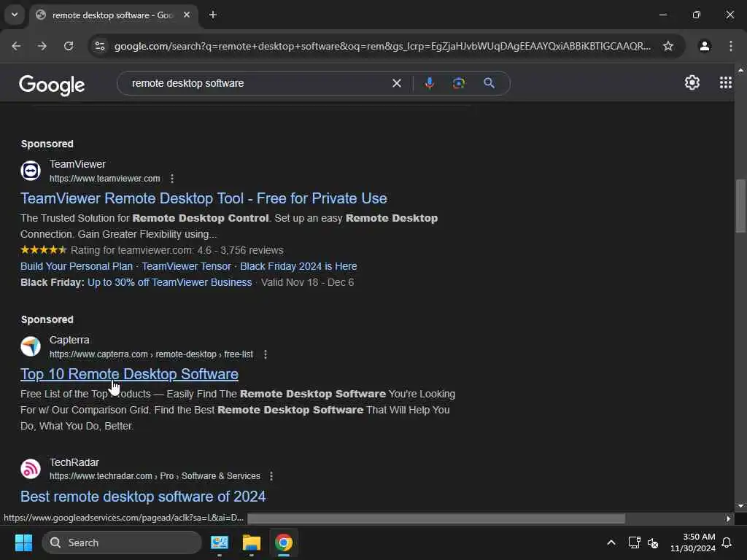Click the TeamViewer site name
This screenshot has width=747, height=560.
(77, 164)
